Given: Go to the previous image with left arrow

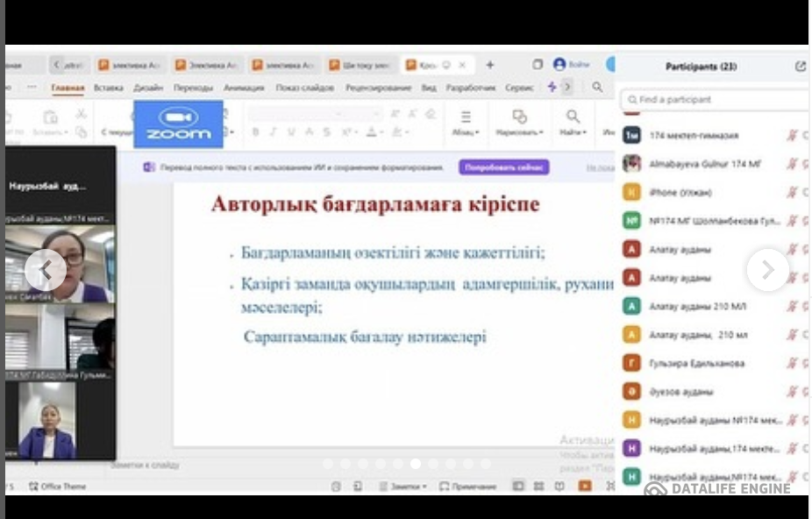Looking at the screenshot, I should click(x=46, y=270).
